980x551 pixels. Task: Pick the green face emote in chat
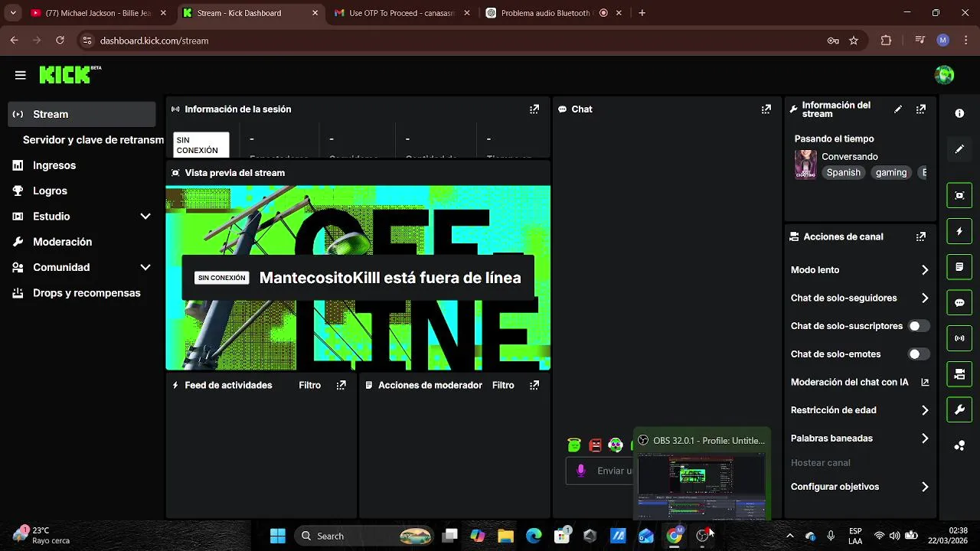(574, 445)
